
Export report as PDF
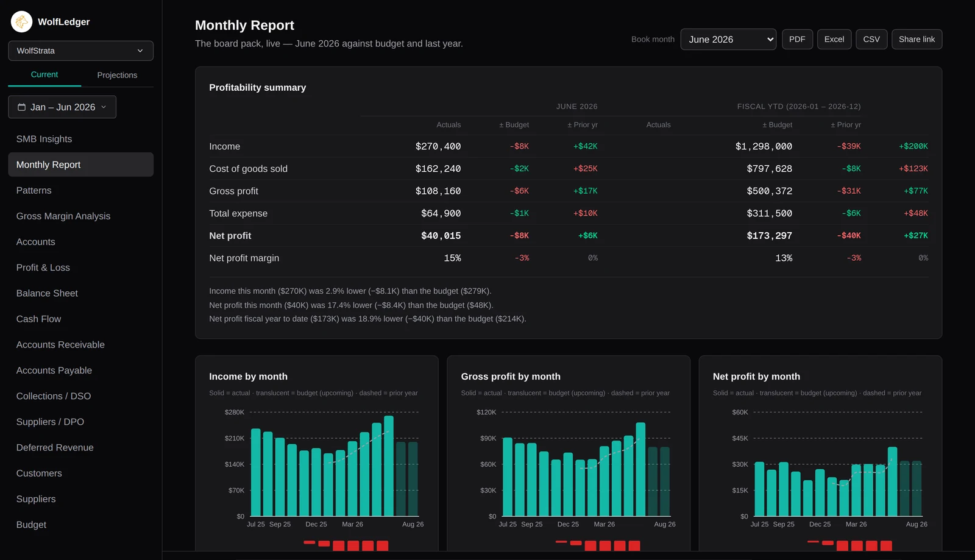tap(797, 40)
